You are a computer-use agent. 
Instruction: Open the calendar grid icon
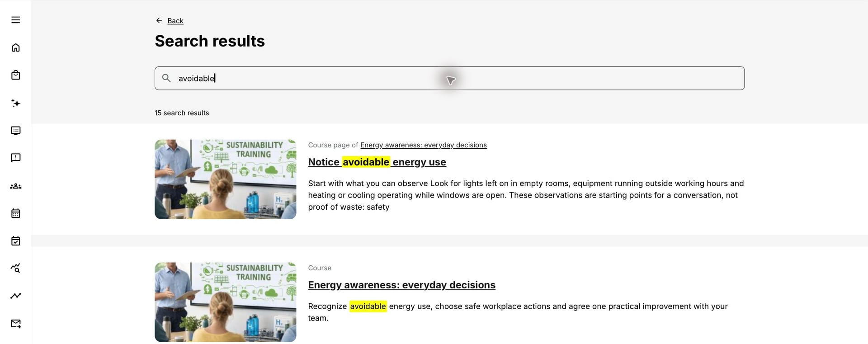click(x=16, y=213)
